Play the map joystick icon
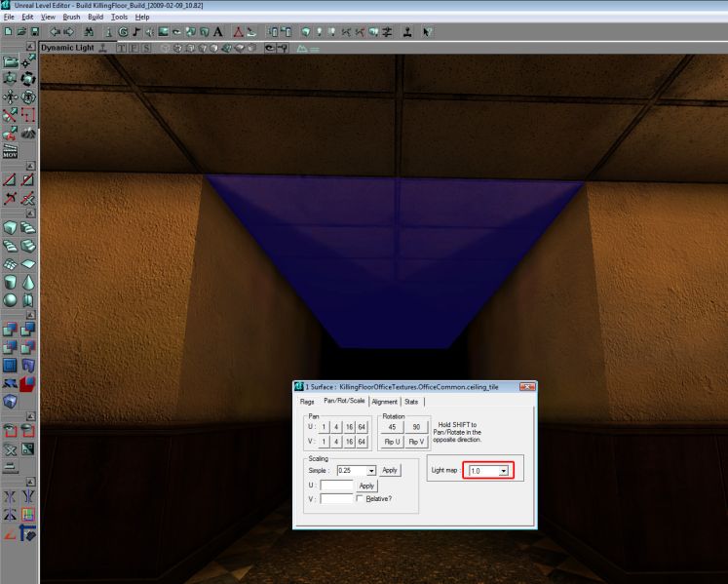 [x=407, y=31]
